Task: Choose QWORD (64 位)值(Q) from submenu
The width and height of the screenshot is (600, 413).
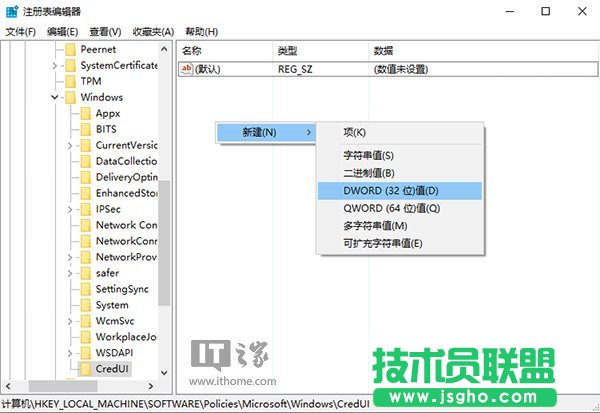Action: pos(400,208)
